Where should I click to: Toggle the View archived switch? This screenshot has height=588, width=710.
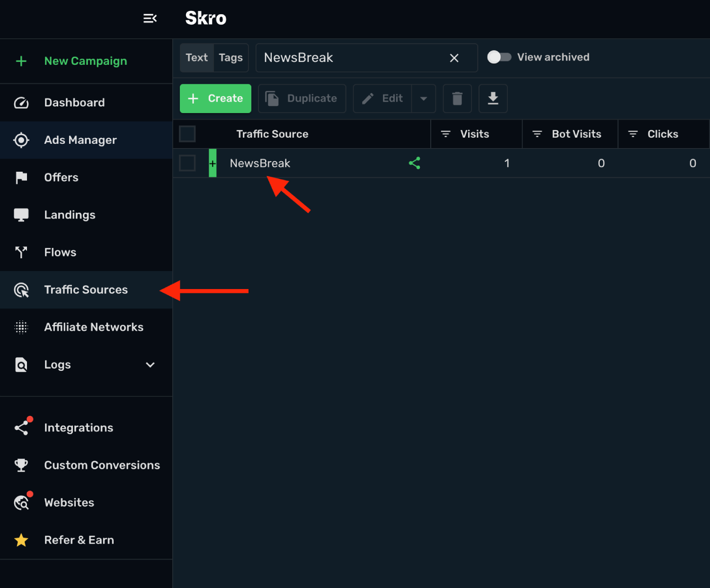[x=499, y=57]
